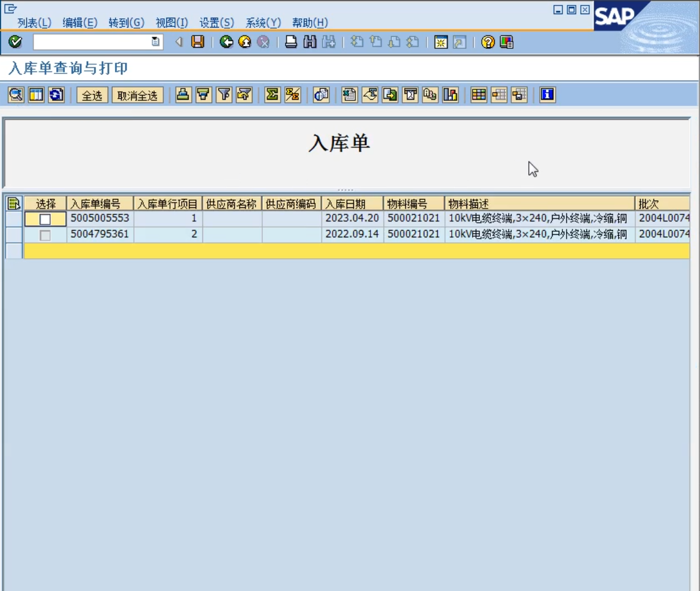Click the Sort ascending icon

tap(183, 95)
